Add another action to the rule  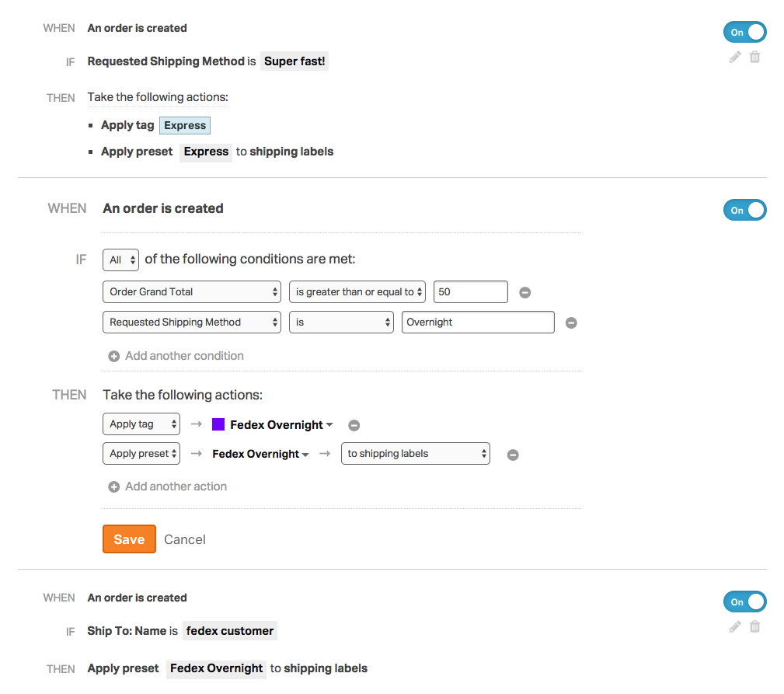coord(167,486)
